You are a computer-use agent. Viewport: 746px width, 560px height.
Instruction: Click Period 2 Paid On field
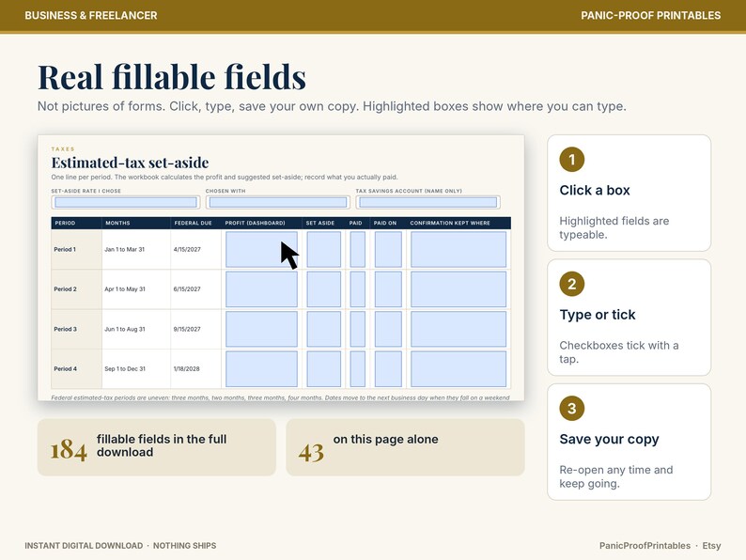[388, 289]
